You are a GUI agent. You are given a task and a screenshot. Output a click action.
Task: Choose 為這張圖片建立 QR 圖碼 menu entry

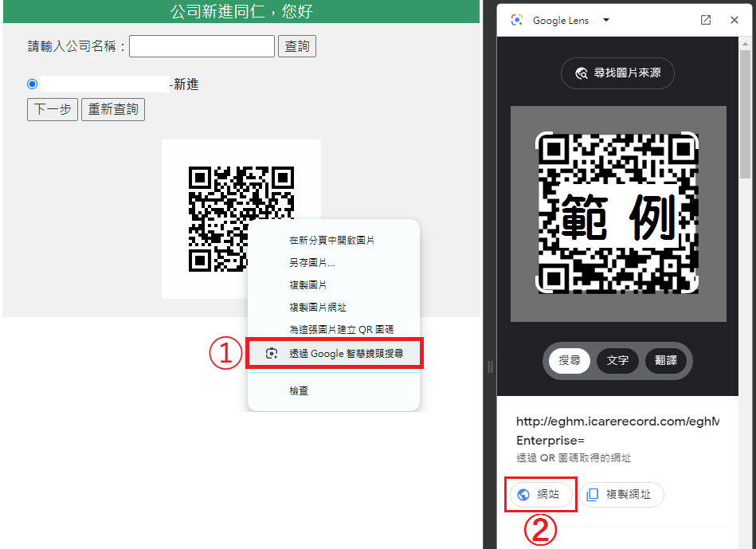click(x=334, y=330)
